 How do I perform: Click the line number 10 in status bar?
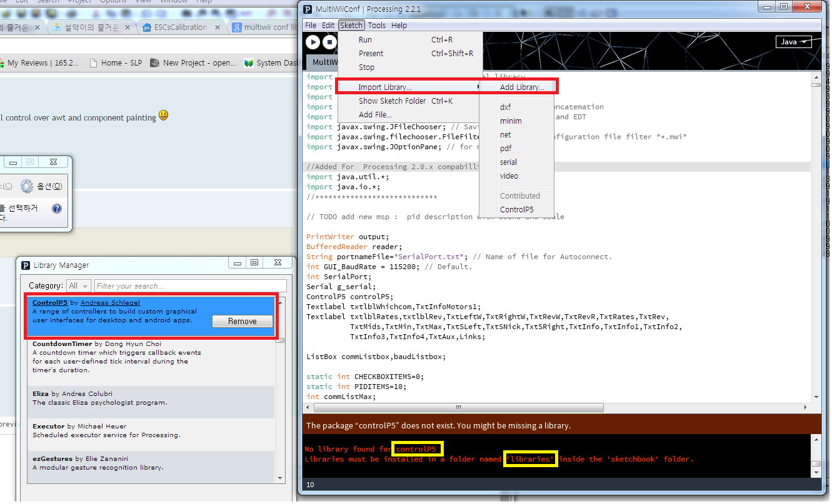pos(310,485)
